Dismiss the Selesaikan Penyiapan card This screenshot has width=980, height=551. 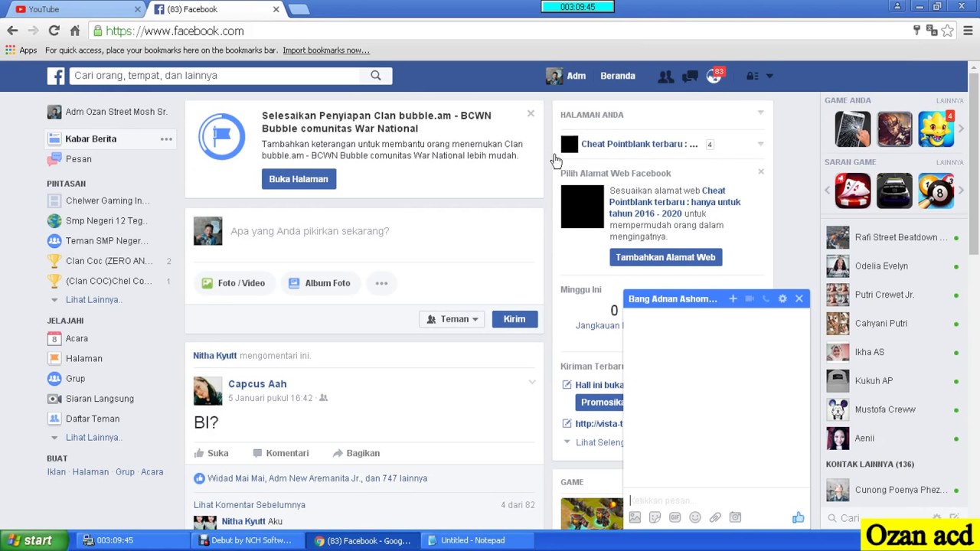(x=531, y=113)
